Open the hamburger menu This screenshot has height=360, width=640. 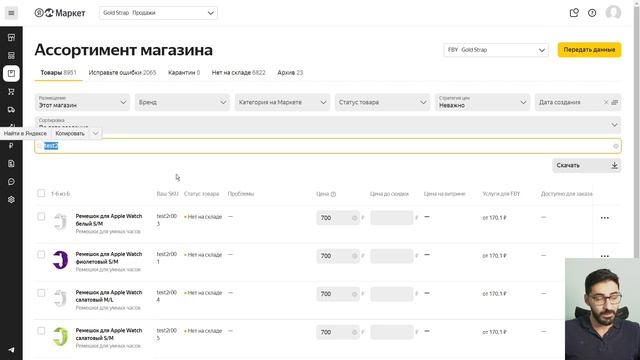pyautogui.click(x=11, y=13)
